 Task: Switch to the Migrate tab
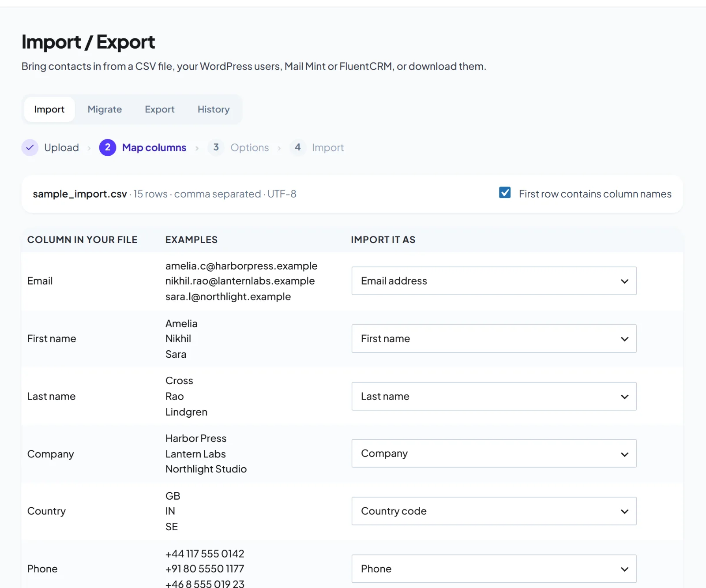(105, 109)
